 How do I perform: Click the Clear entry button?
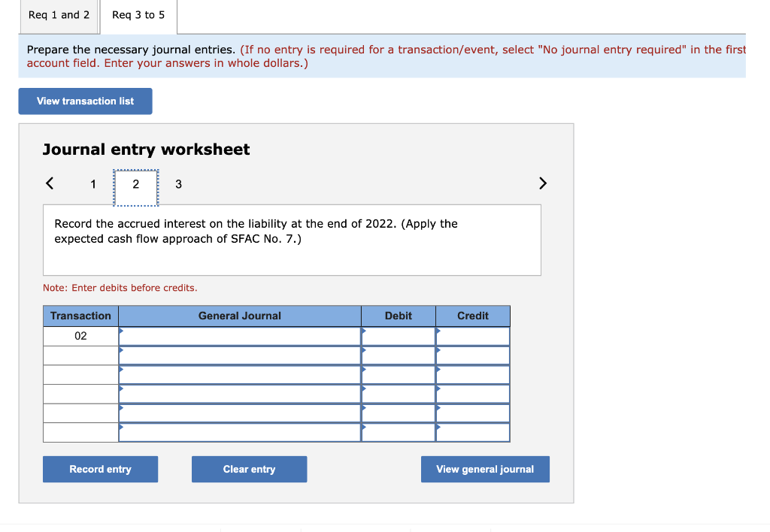pyautogui.click(x=249, y=469)
